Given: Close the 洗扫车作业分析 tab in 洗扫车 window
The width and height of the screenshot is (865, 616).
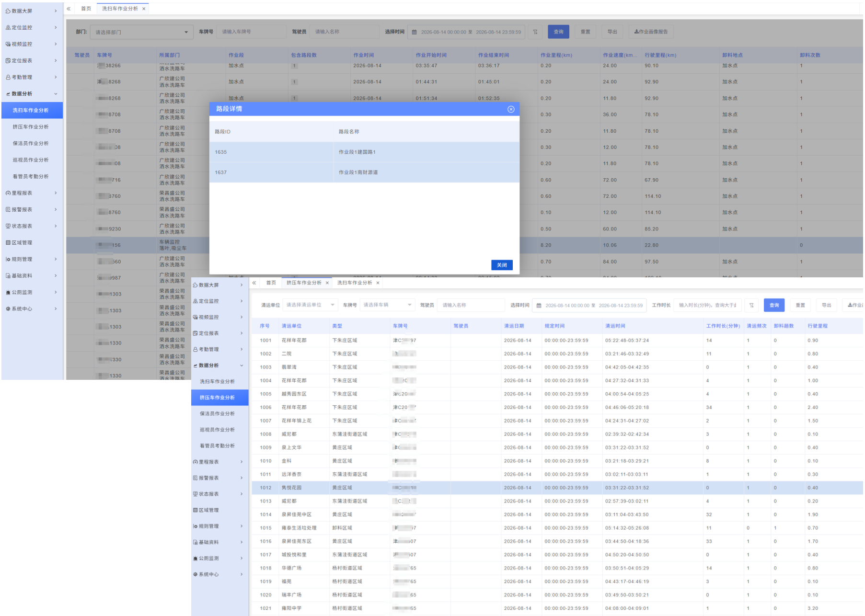Looking at the screenshot, I should coord(144,9).
